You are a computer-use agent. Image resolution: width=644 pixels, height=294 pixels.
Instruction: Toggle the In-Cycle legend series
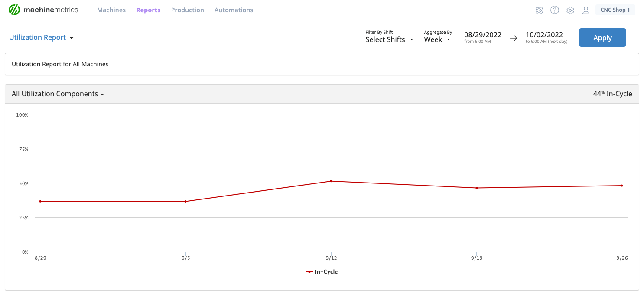pyautogui.click(x=322, y=272)
